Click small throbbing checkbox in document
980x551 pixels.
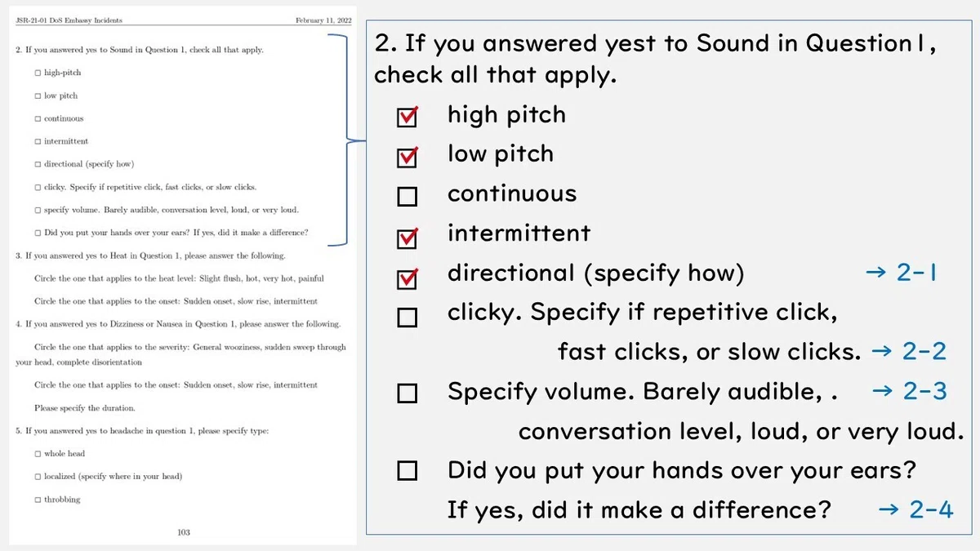38,500
